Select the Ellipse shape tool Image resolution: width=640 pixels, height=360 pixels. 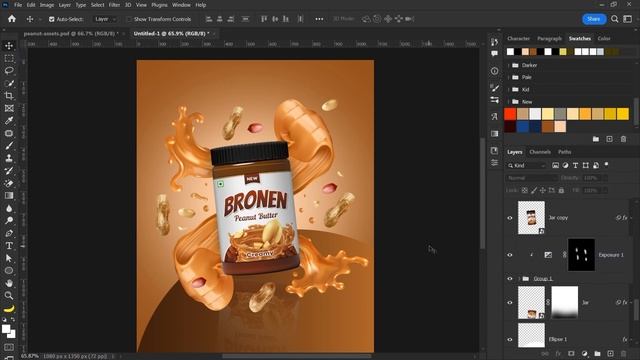tap(9, 271)
